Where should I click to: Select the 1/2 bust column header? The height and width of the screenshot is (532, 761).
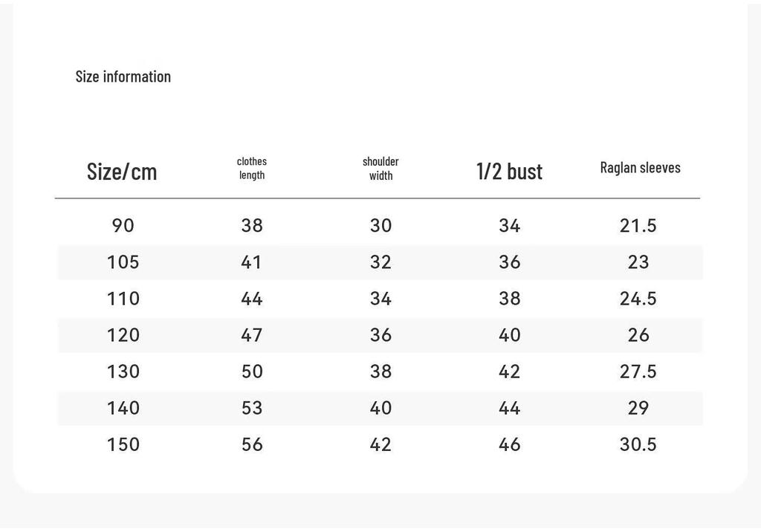(x=509, y=172)
